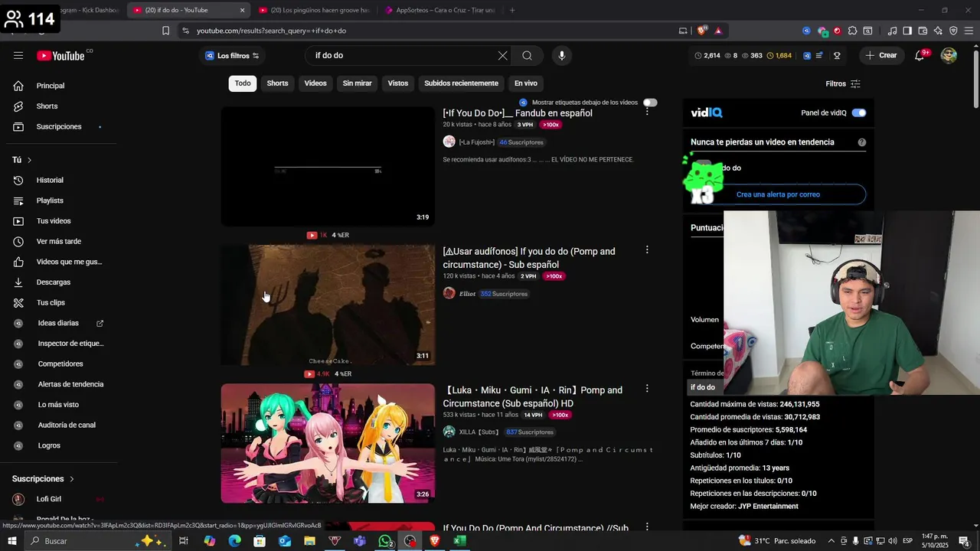The width and height of the screenshot is (980, 551).
Task: Open Excel from the Windows taskbar
Action: (x=459, y=541)
